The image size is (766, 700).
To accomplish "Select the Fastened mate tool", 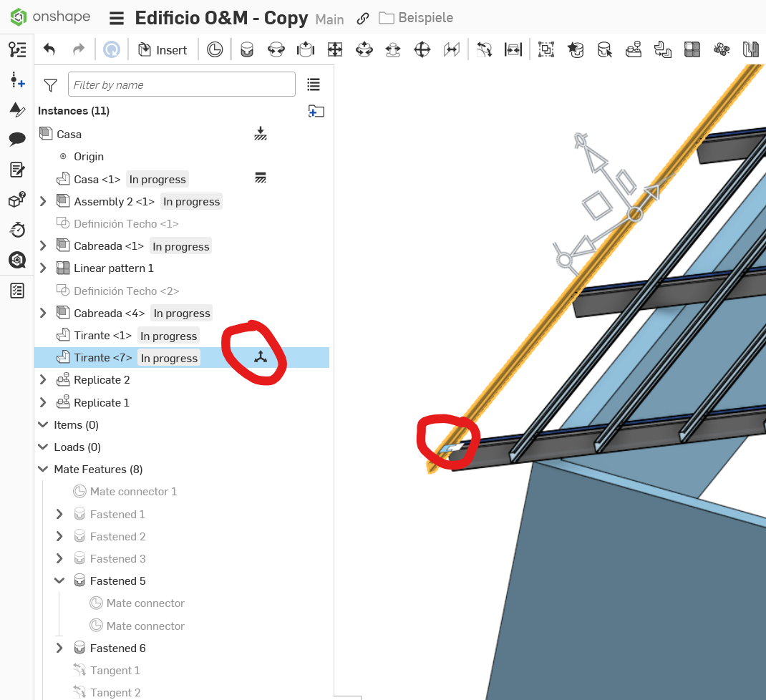I will 247,49.
